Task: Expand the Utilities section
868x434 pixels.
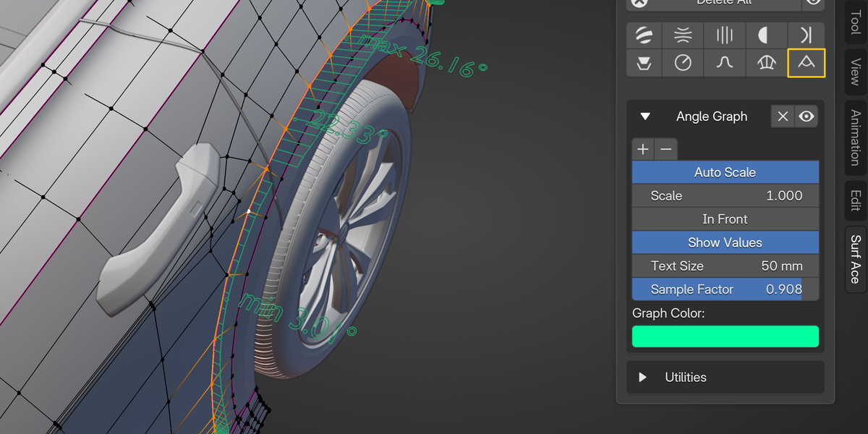Action: pyautogui.click(x=643, y=377)
